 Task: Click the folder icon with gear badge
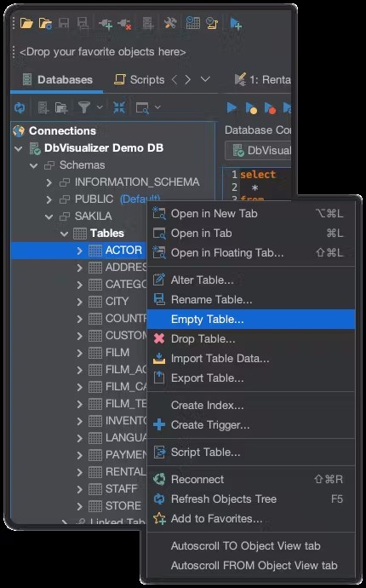pyautogui.click(x=45, y=24)
